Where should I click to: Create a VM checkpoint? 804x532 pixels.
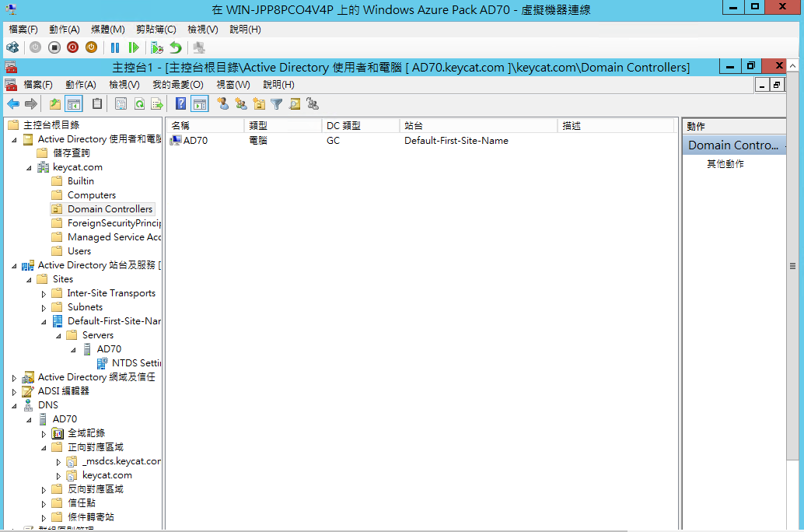(157, 47)
